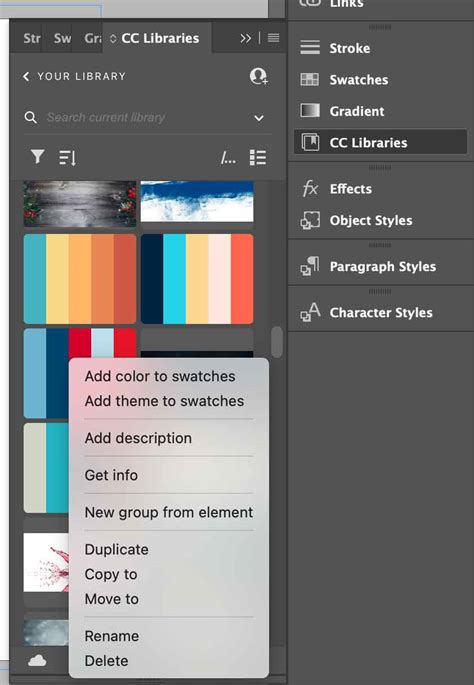Click the filter funnel icon
Image resolution: width=474 pixels, height=685 pixels.
point(38,157)
